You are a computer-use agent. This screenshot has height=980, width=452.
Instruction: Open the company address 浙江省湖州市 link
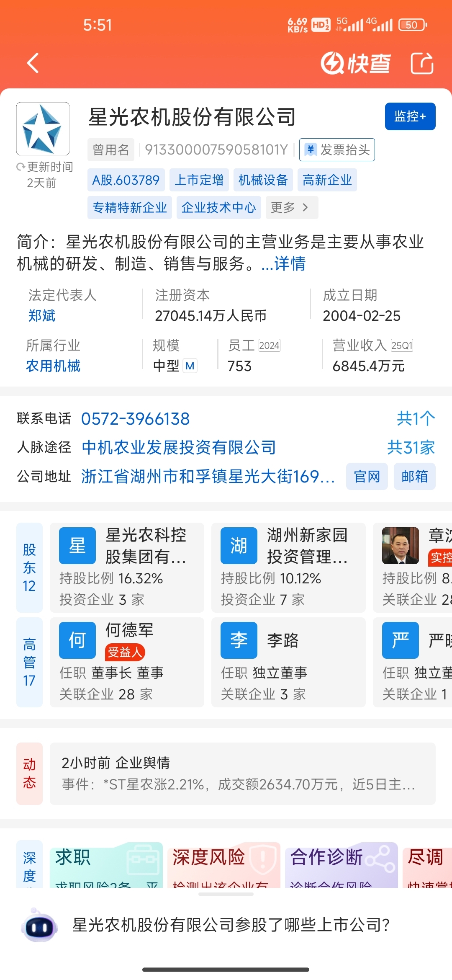tap(208, 477)
